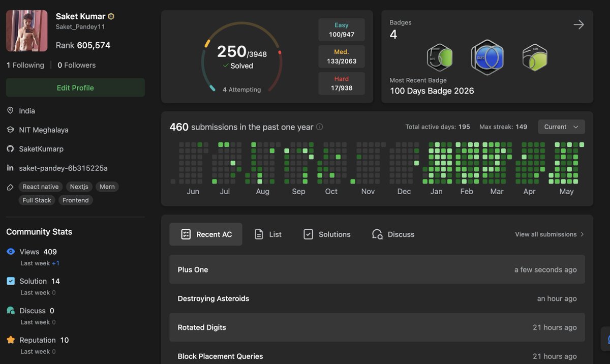Viewport: 610px width, 364px height.
Task: Click the Nextjs skill tag
Action: (x=79, y=187)
